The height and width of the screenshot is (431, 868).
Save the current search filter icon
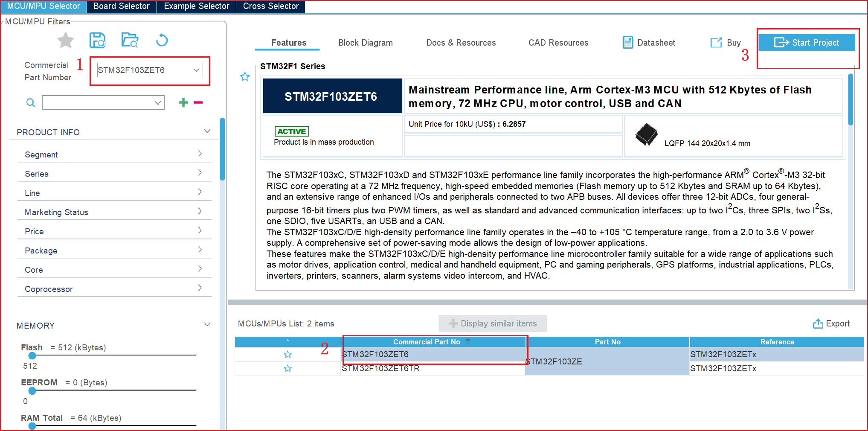click(x=98, y=41)
